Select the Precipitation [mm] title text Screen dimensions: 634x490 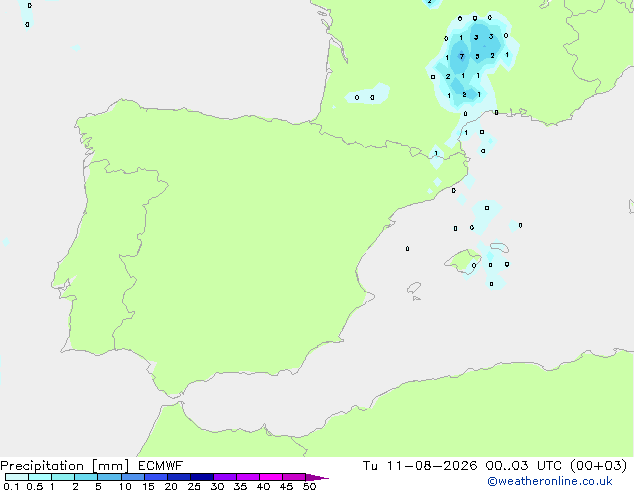coord(65,466)
